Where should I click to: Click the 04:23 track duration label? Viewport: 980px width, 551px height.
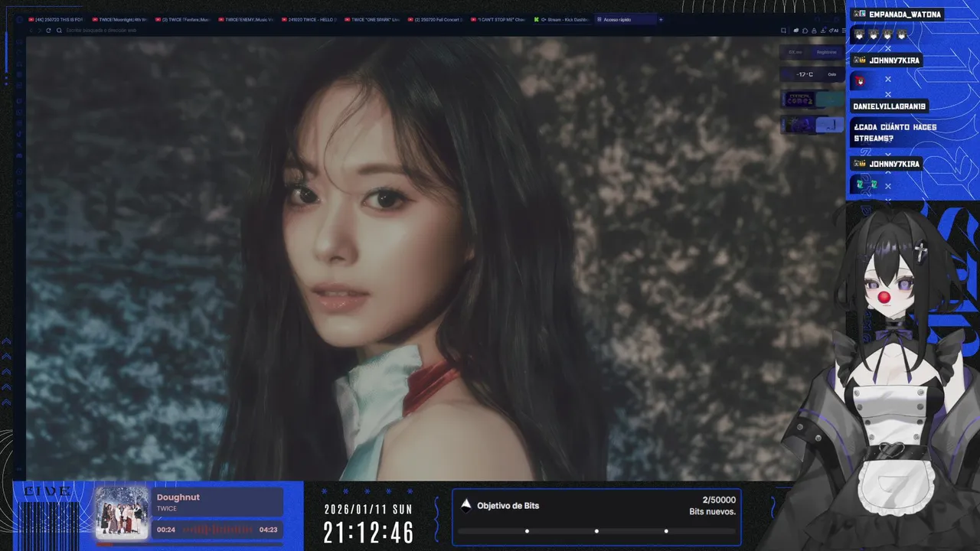pos(268,530)
